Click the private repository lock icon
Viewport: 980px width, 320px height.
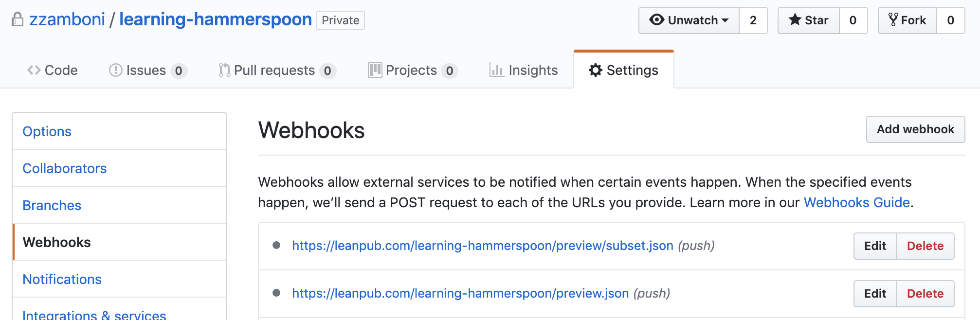click(x=18, y=20)
